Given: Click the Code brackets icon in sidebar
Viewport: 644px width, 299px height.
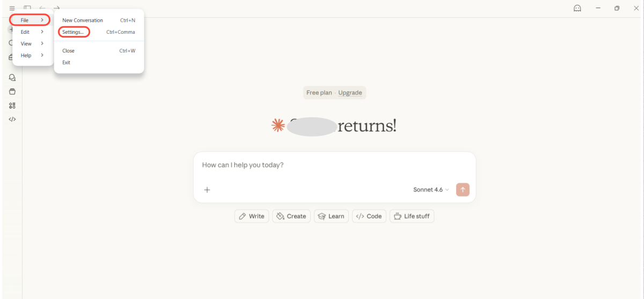Looking at the screenshot, I should coord(12,119).
